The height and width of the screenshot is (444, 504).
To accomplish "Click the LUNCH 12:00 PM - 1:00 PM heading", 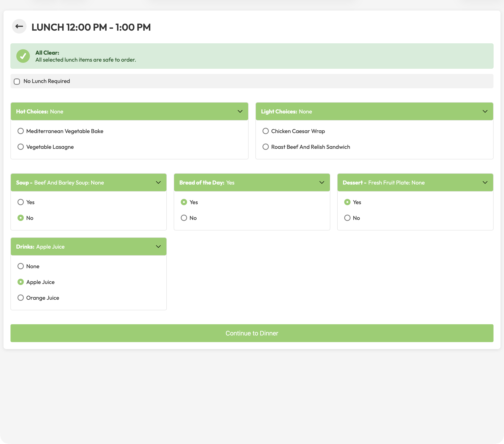I will [91, 27].
